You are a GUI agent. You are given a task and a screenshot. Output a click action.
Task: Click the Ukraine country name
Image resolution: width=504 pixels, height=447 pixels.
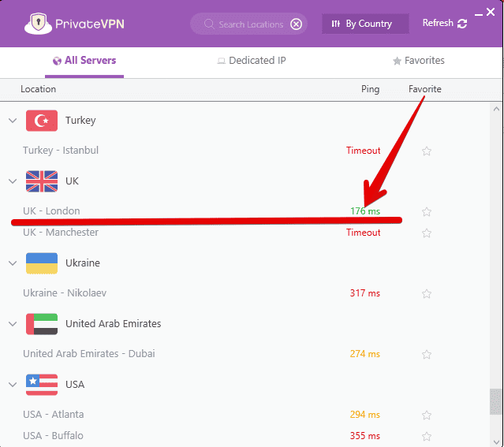[x=83, y=263]
